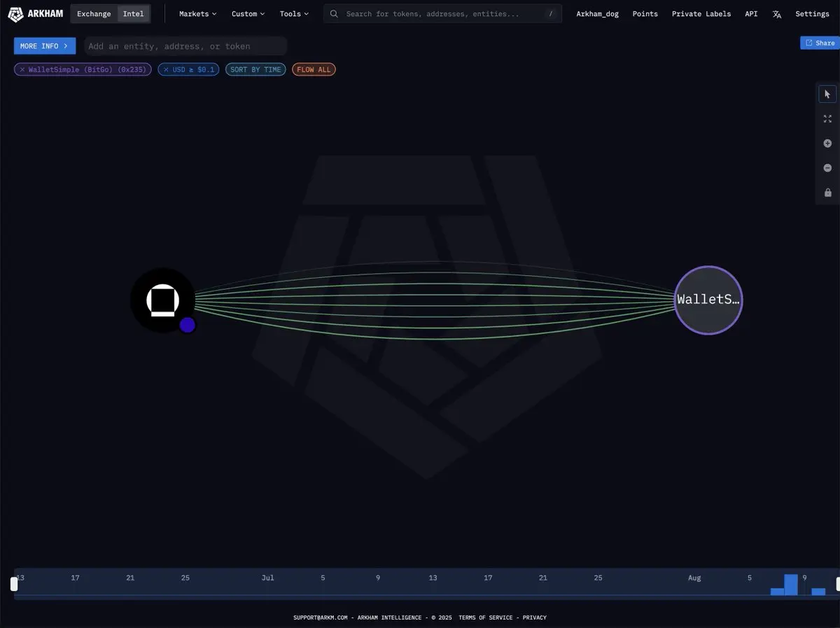Select the pointer cursor tool
Image resolution: width=840 pixels, height=628 pixels.
click(x=827, y=94)
